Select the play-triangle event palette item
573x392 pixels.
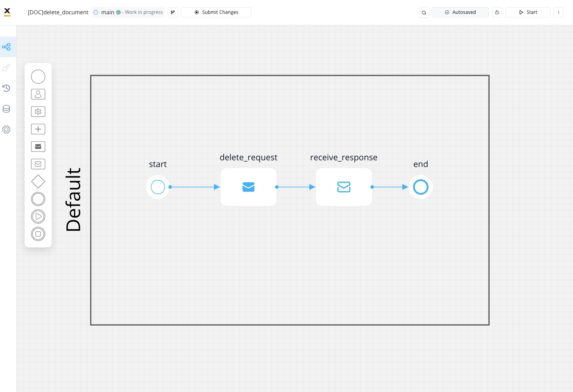click(x=38, y=216)
